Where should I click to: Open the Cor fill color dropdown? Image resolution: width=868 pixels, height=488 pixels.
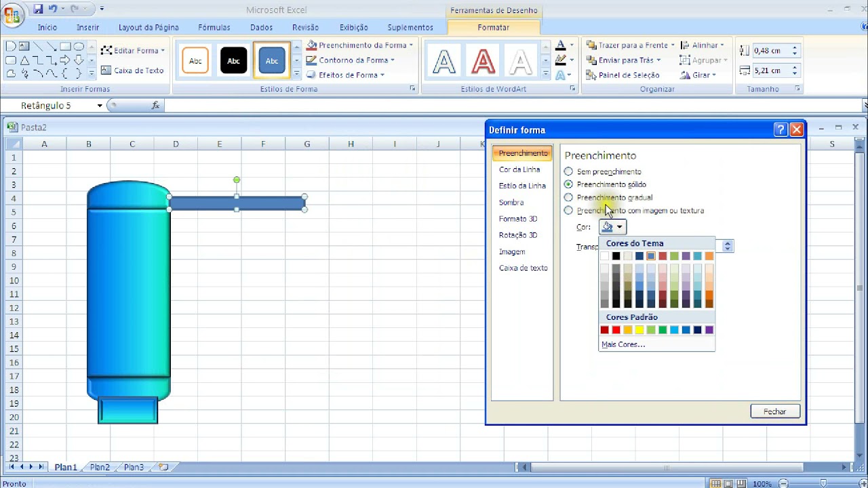612,227
